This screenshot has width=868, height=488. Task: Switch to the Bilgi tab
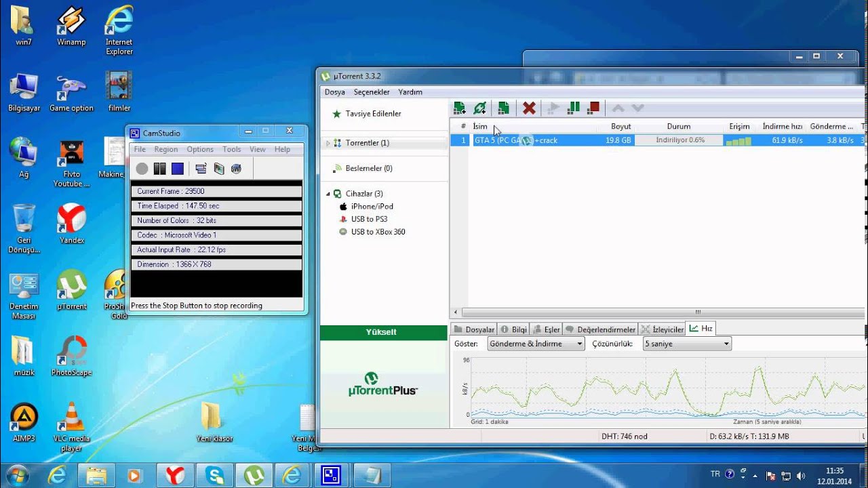513,329
